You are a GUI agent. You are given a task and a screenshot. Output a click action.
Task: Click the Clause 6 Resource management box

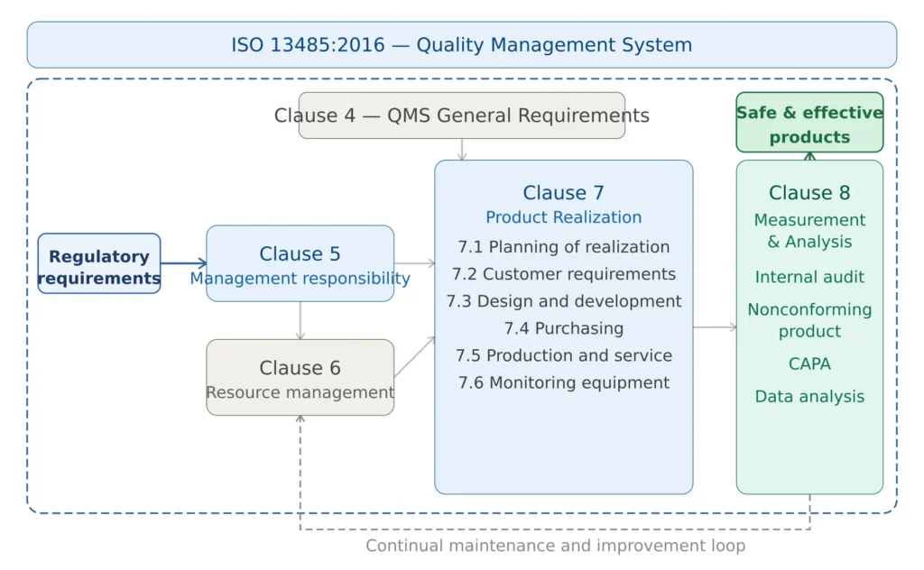coord(300,377)
